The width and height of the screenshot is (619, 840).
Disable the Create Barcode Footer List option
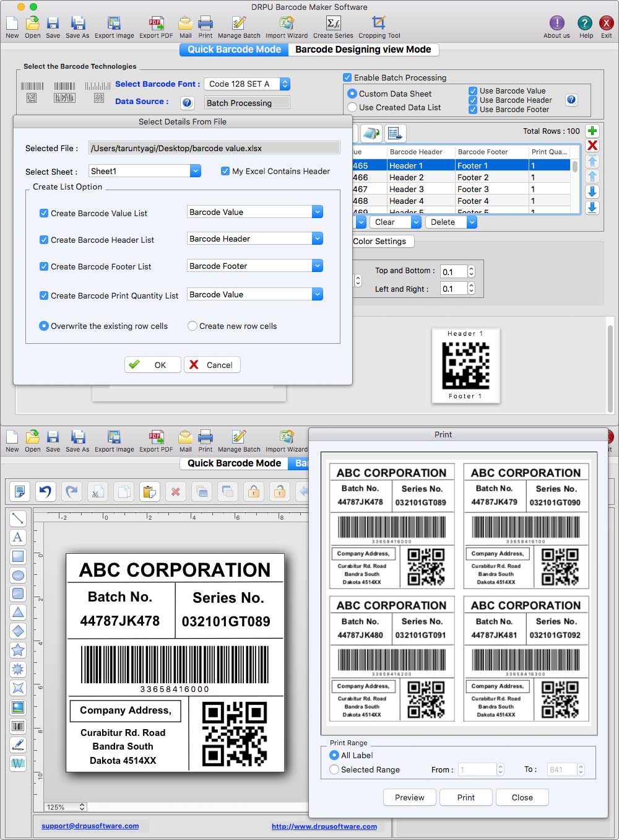(x=43, y=266)
